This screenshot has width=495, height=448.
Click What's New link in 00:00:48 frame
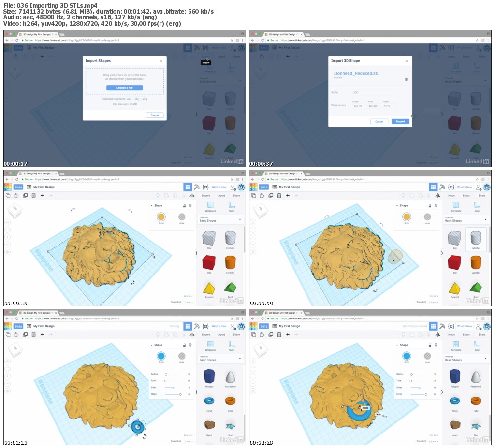(219, 187)
